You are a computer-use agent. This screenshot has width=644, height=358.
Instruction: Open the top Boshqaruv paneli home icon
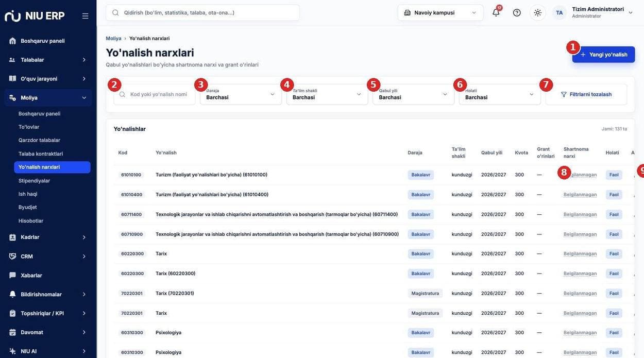12,41
